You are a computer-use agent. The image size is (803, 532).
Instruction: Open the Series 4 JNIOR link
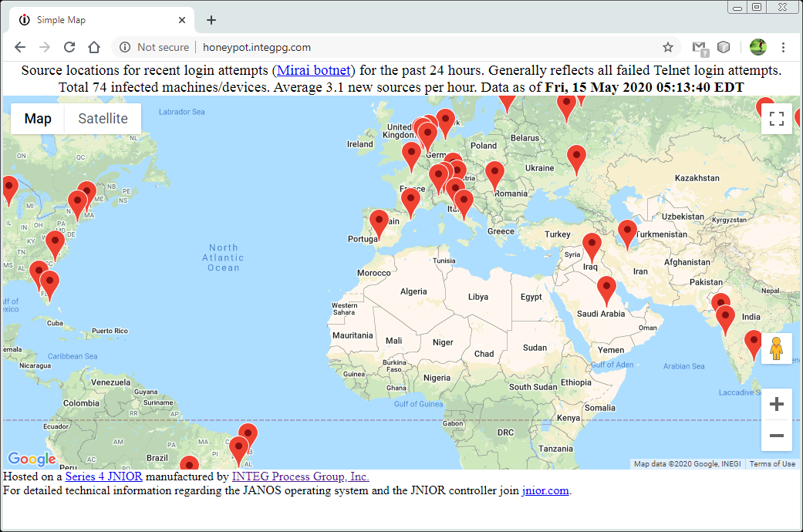tap(104, 476)
